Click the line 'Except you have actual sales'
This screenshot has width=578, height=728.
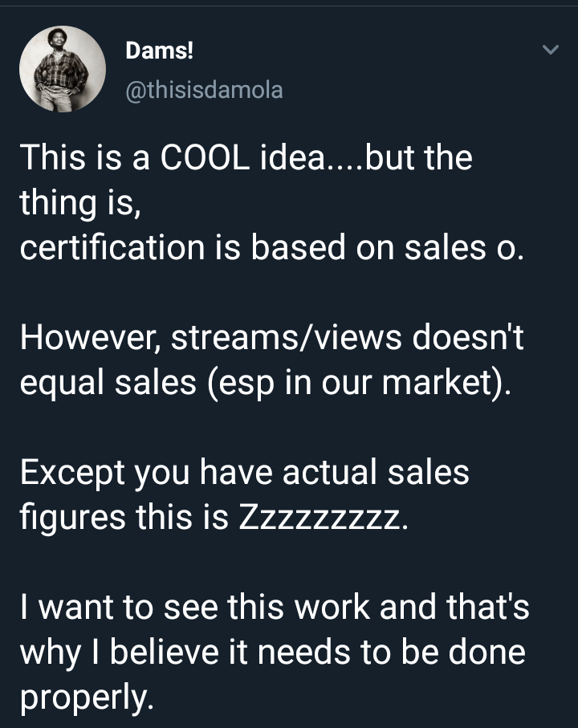tap(244, 472)
